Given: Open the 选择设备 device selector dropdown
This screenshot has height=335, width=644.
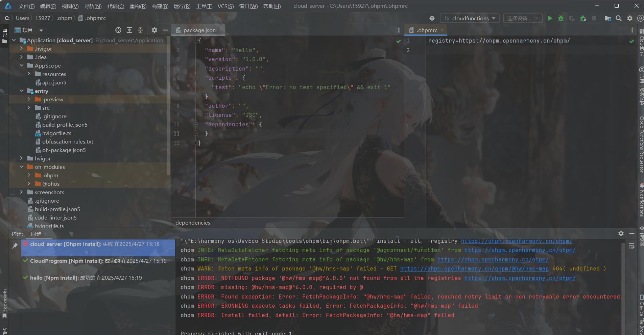Looking at the screenshot, I should (523, 18).
